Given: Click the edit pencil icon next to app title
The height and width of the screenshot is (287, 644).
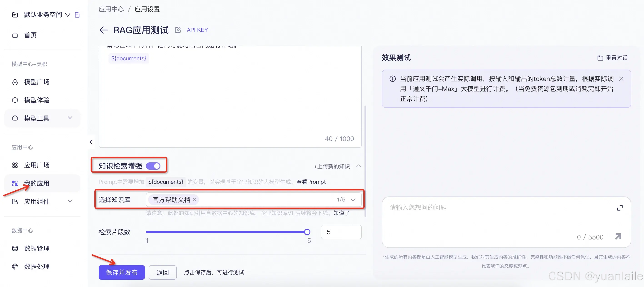Looking at the screenshot, I should coord(178,30).
